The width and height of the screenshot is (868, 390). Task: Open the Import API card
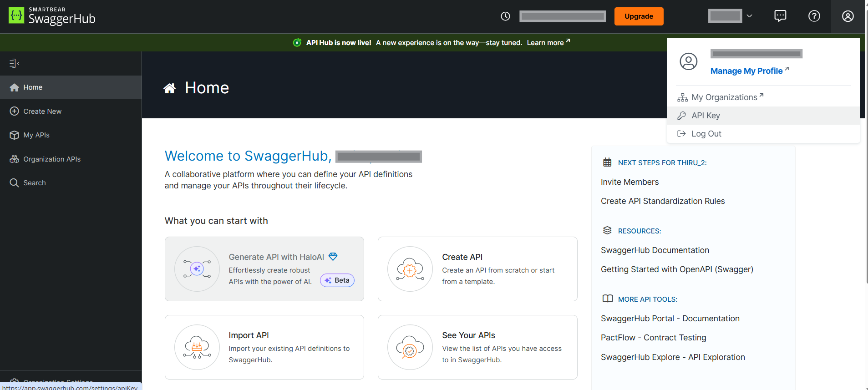(264, 347)
